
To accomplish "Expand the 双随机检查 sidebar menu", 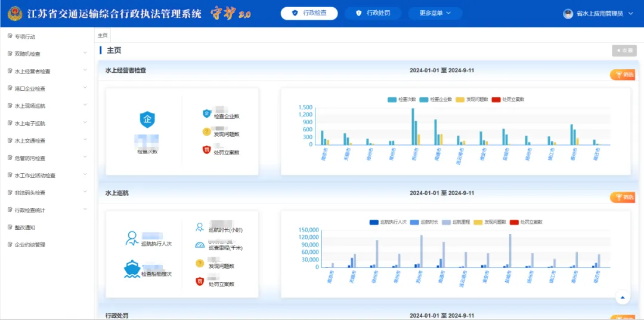I will pyautogui.click(x=48, y=54).
